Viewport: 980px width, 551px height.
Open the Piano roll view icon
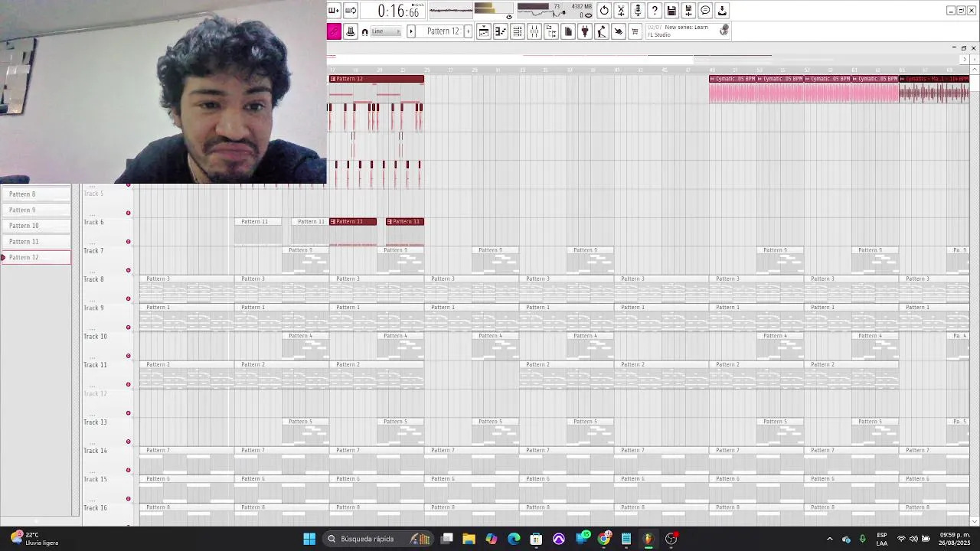[x=500, y=31]
